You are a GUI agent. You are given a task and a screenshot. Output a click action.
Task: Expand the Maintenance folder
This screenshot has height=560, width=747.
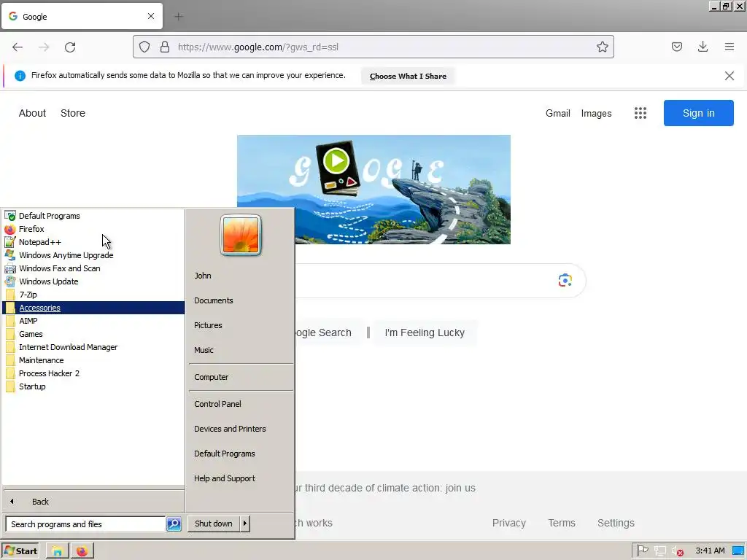(x=93, y=360)
